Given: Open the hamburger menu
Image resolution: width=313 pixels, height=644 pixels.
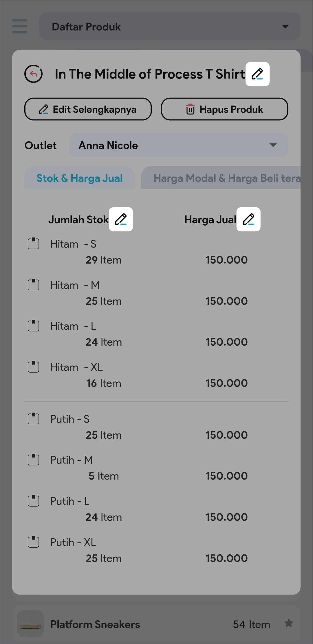Looking at the screenshot, I should [x=20, y=26].
